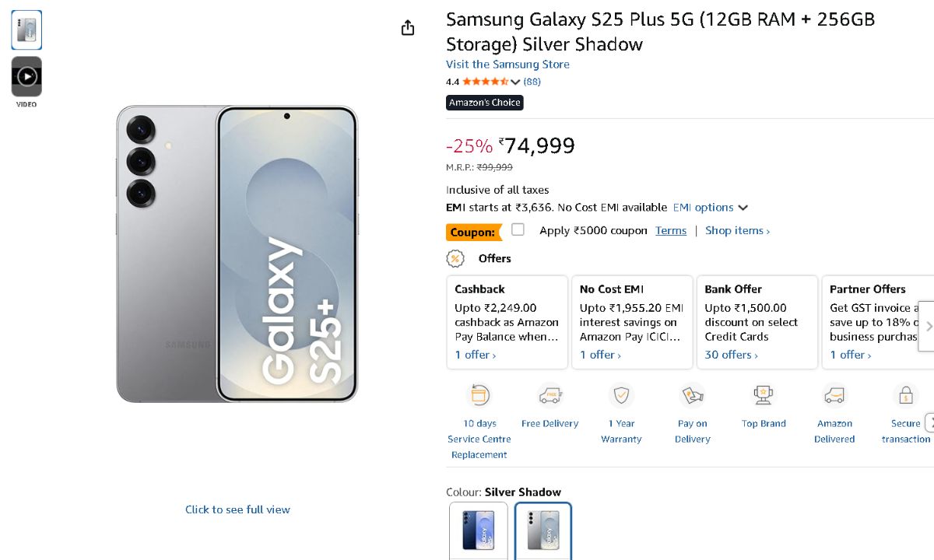Screen dimensions: 934x560
Task: Click the Free Delivery truck icon
Action: (x=550, y=396)
